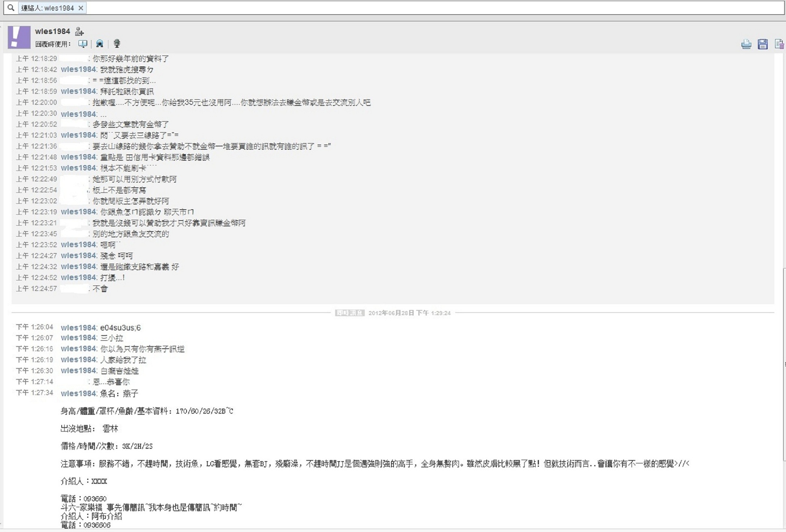Viewport: 786px width, 532px height.
Task: Click wles1984 sender at 上午 12:21:03
Action: click(x=78, y=135)
